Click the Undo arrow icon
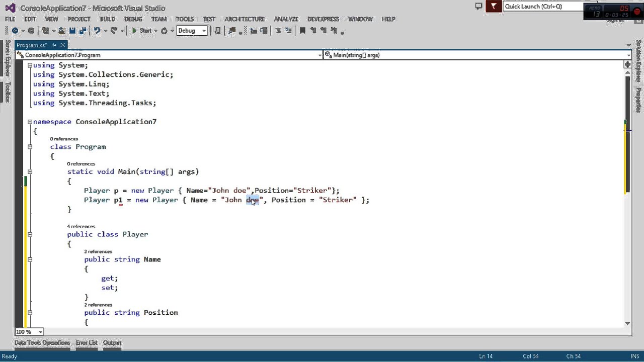 pyautogui.click(x=97, y=31)
